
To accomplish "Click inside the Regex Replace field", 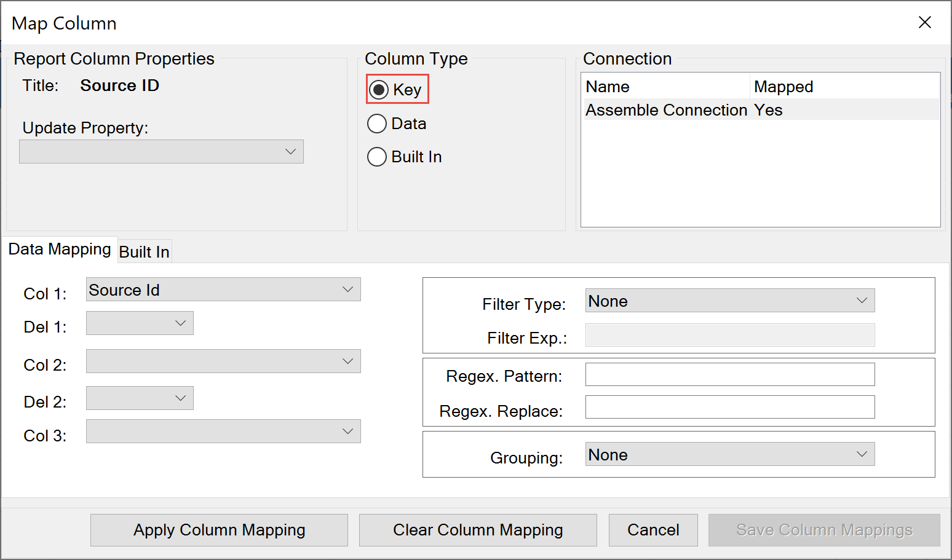I will 729,407.
